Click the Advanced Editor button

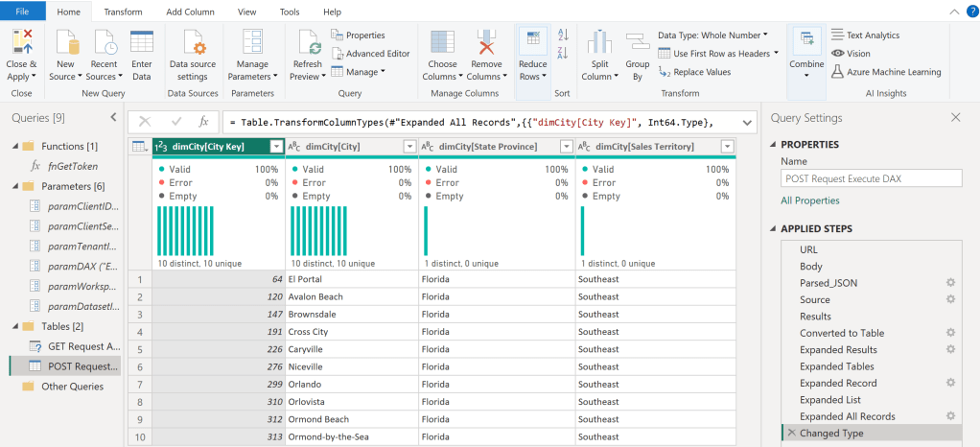pyautogui.click(x=371, y=54)
